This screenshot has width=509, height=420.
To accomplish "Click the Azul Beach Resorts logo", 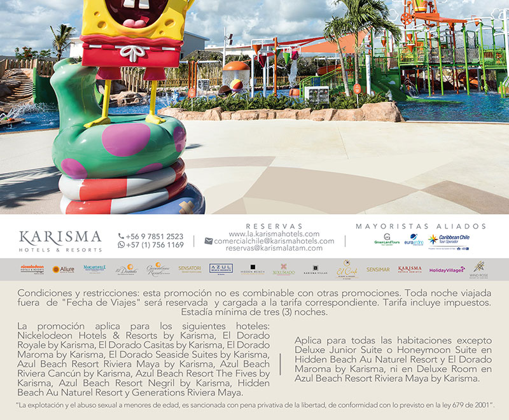I will pos(221,269).
